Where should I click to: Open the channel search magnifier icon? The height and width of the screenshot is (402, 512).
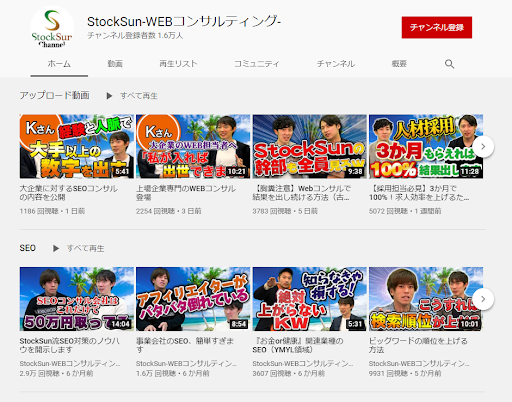click(449, 64)
